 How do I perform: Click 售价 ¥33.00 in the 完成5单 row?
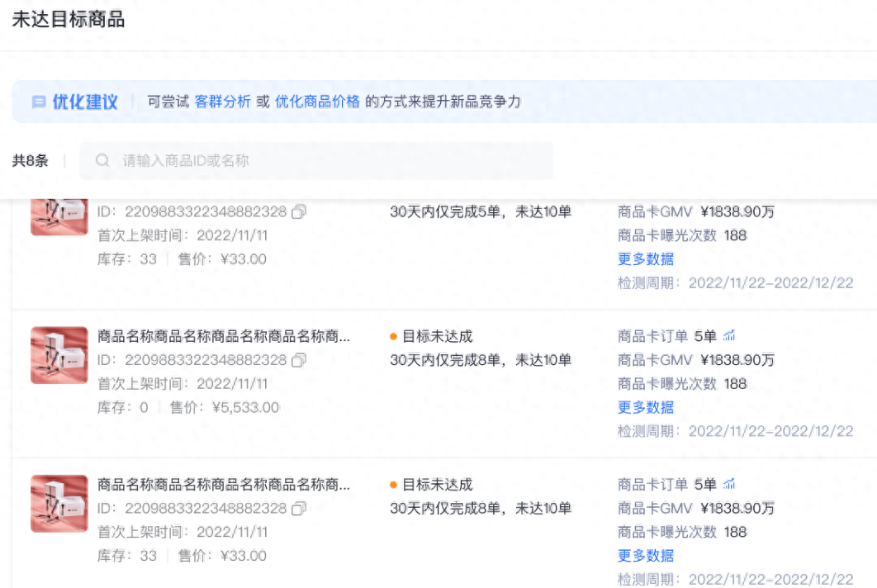[222, 259]
